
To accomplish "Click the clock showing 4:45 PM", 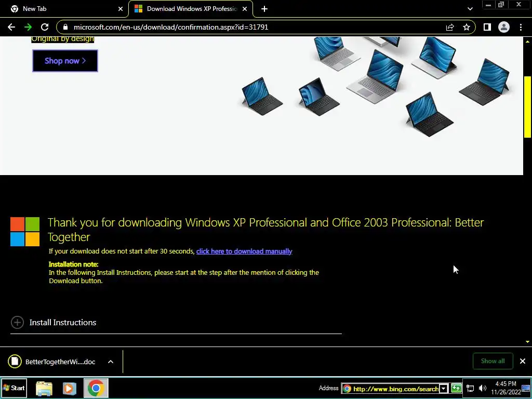I will click(506, 388).
